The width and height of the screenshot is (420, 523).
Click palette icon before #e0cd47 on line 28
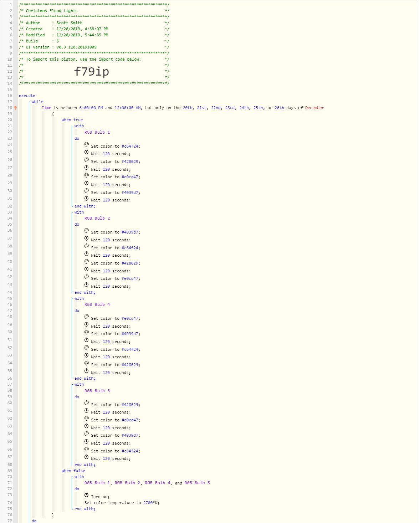pyautogui.click(x=87, y=175)
